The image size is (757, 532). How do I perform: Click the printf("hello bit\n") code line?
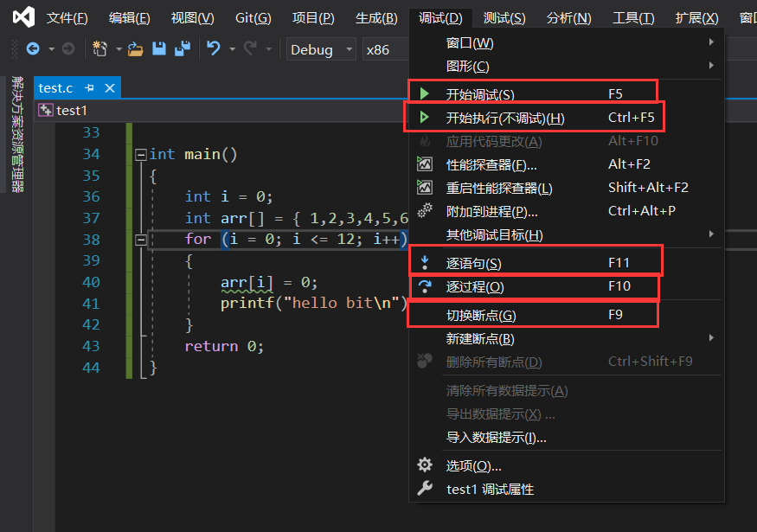click(314, 303)
